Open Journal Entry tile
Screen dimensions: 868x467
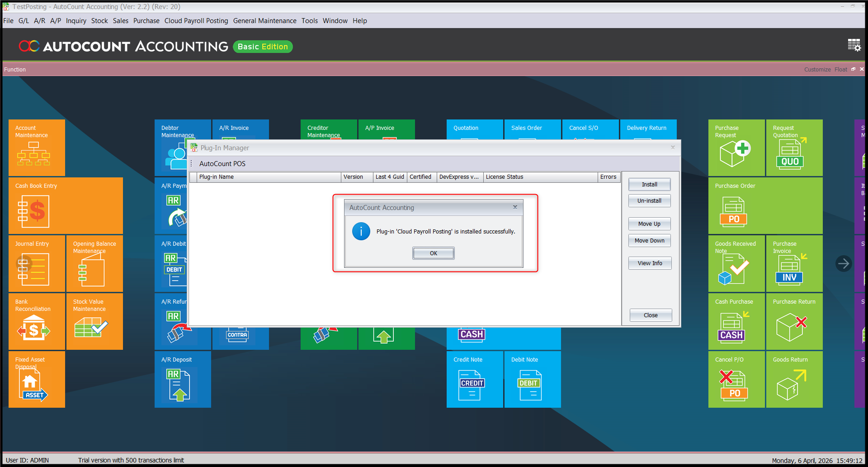click(37, 263)
